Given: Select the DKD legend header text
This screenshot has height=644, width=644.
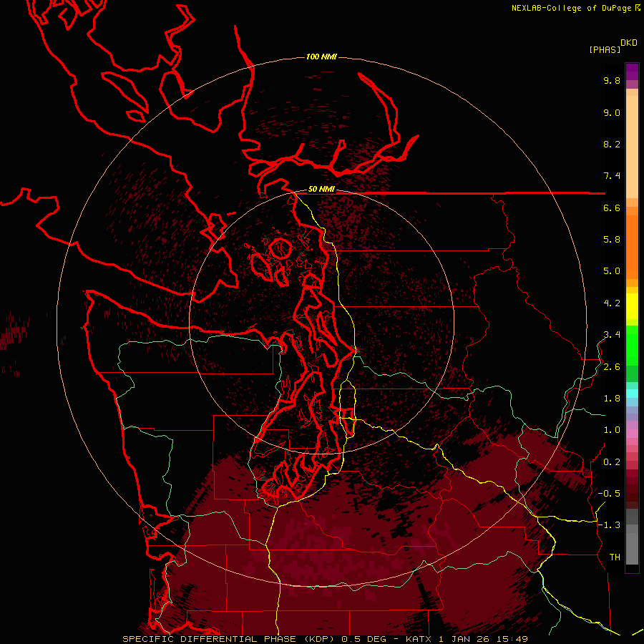Looking at the screenshot, I should [629, 43].
